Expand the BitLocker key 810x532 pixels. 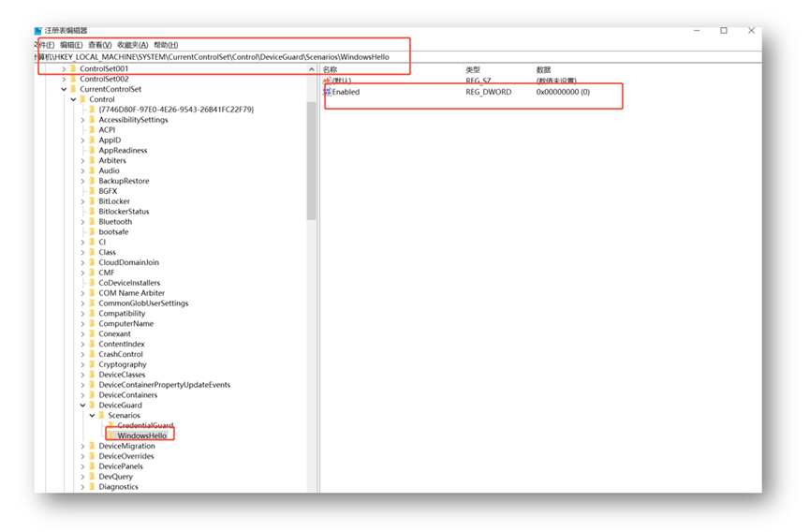82,201
